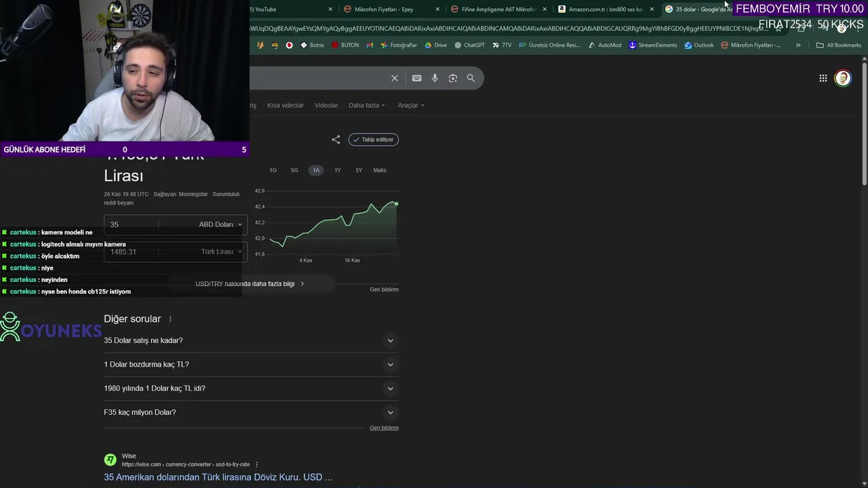Open the Kısa videolar search filter

click(x=285, y=106)
